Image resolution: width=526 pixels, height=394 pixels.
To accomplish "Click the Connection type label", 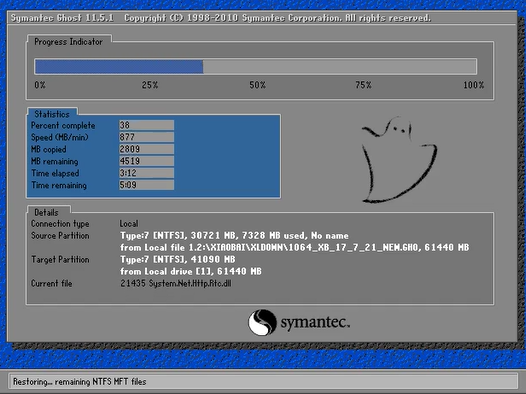I will pyautogui.click(x=60, y=224).
